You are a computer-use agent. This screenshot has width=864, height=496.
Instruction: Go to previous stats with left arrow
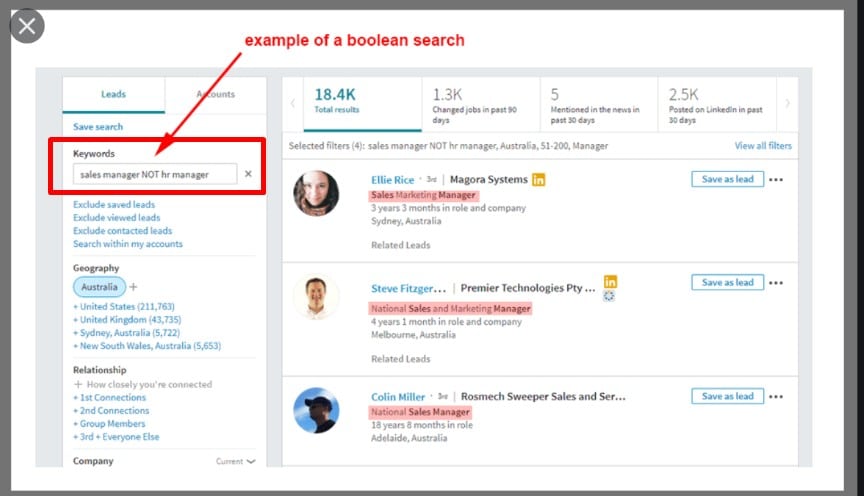tap(293, 103)
